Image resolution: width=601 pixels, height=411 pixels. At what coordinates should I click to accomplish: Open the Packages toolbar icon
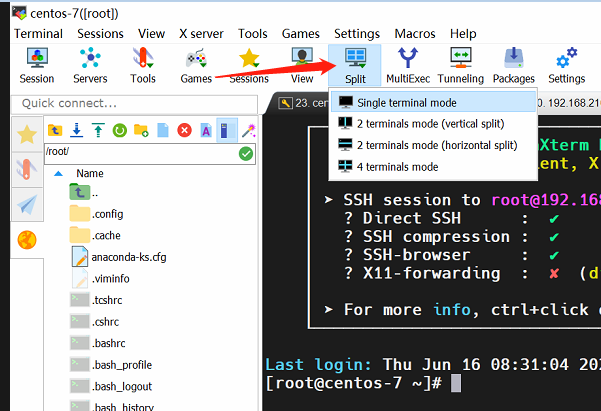514,65
